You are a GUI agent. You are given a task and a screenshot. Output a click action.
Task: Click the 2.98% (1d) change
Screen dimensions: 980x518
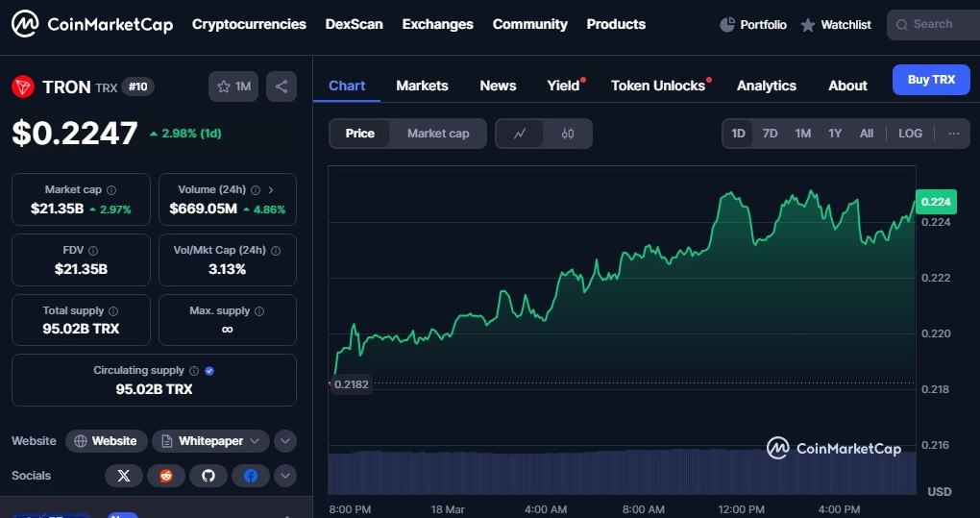pos(185,134)
